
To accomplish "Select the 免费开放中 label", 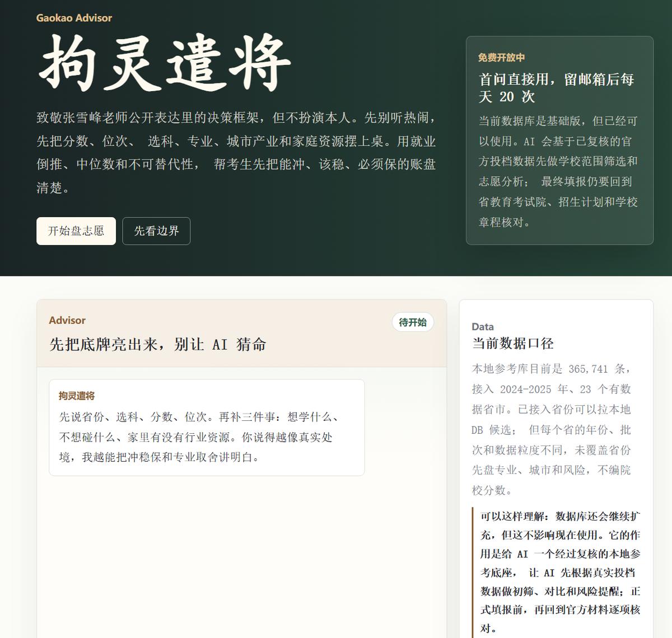I will click(501, 58).
